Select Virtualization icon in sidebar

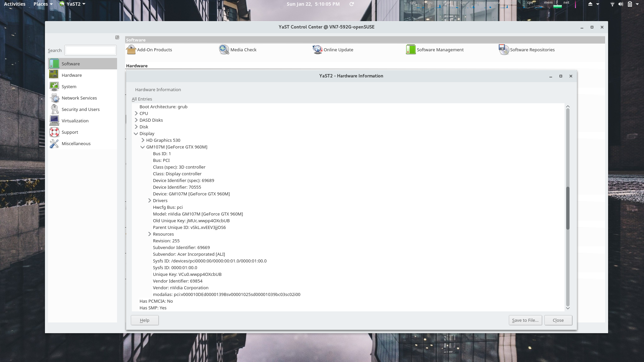click(54, 121)
